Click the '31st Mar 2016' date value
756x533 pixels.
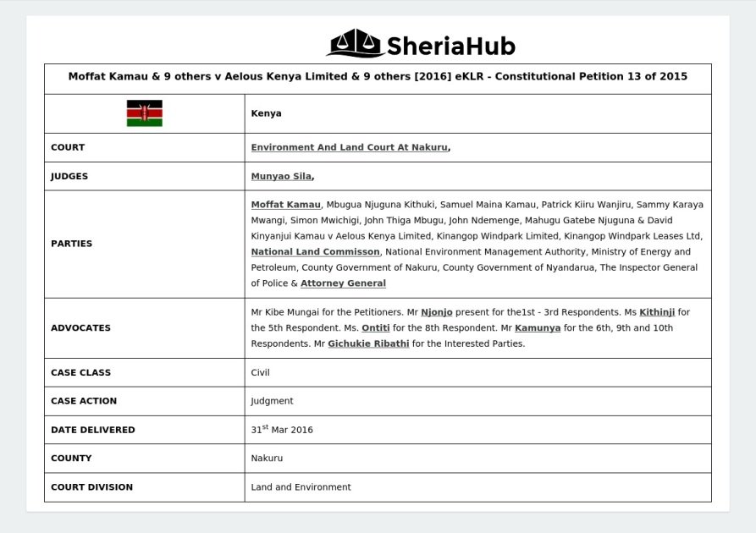point(282,429)
